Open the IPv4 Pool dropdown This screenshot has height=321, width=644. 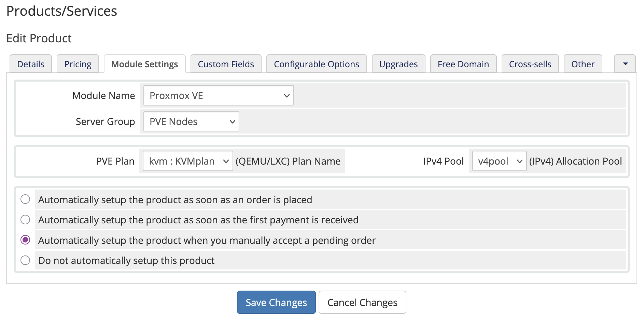point(499,161)
